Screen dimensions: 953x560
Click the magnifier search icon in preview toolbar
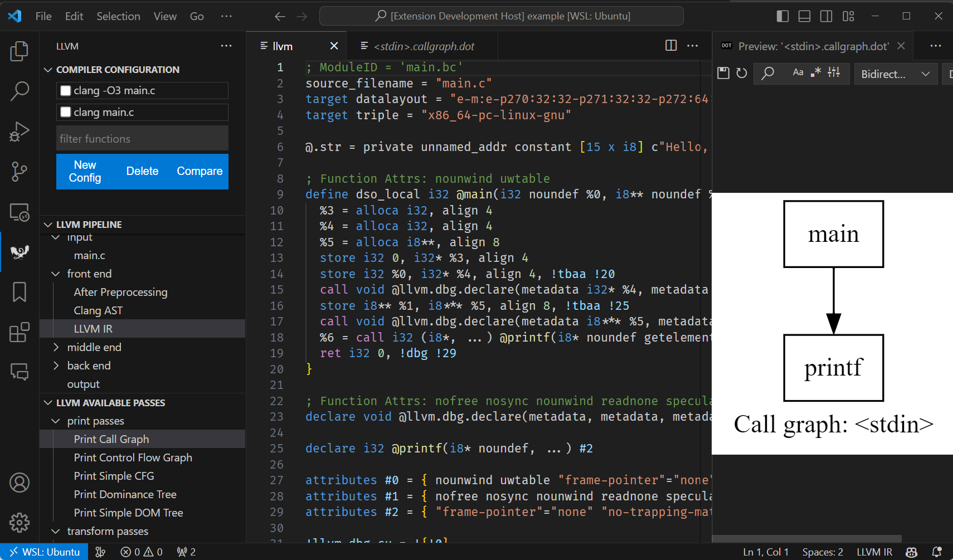pos(768,73)
